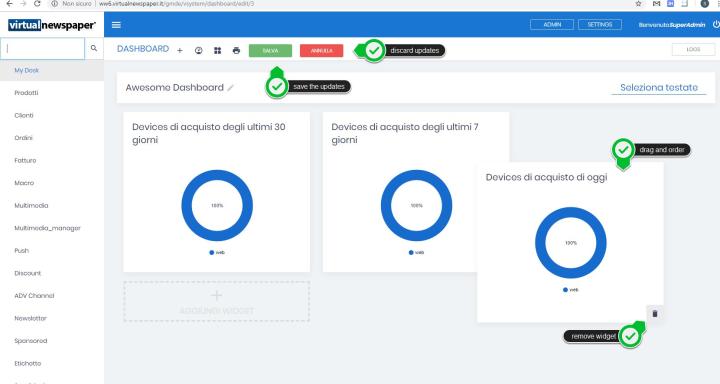The width and height of the screenshot is (720, 384).
Task: Bookmark the page with the star icon
Action: tap(638, 3)
